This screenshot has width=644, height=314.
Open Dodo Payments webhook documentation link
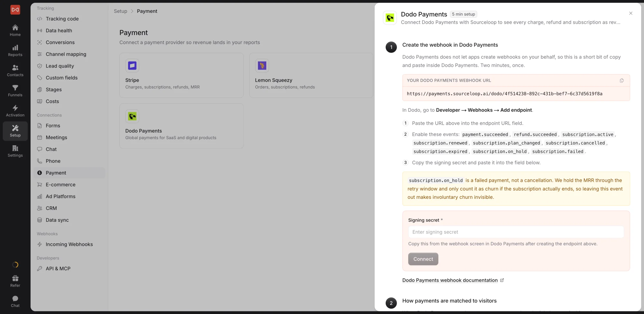point(453,280)
